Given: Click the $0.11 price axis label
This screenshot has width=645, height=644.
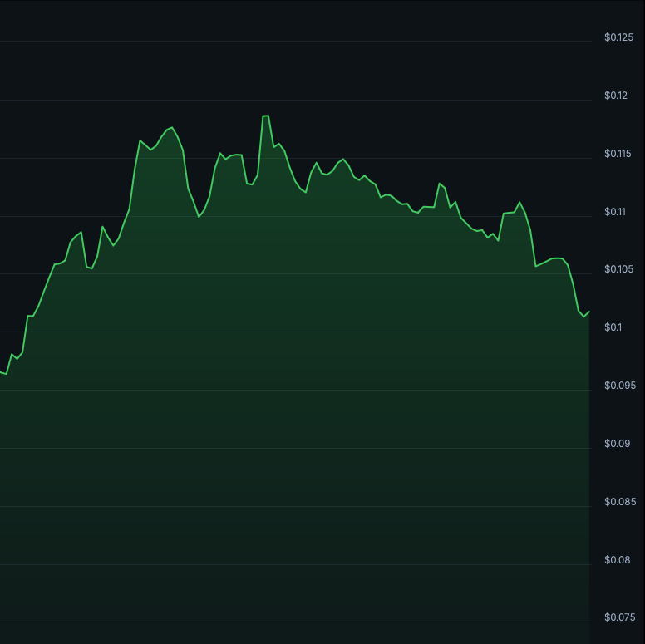Looking at the screenshot, I should click(x=614, y=212).
